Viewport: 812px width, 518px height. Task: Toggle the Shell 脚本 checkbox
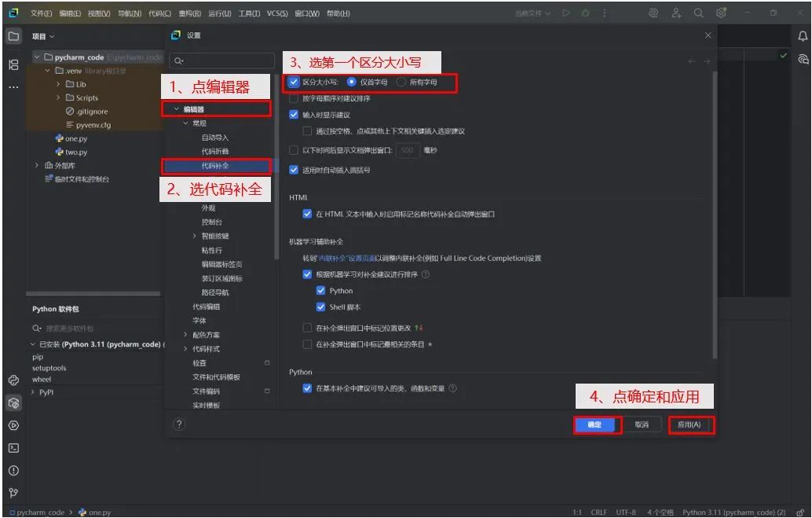click(320, 307)
